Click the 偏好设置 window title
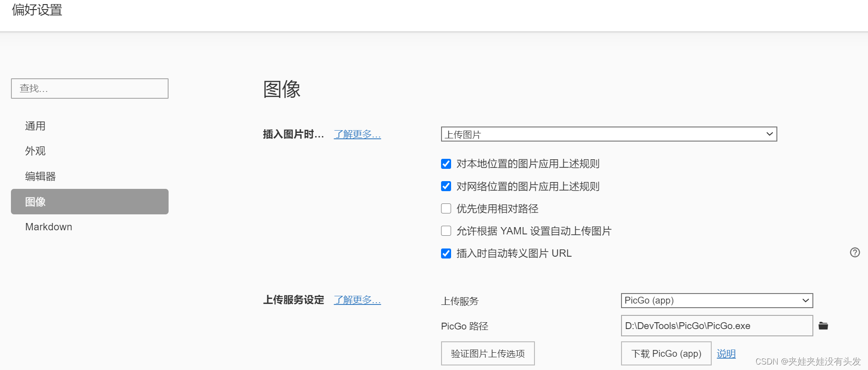The width and height of the screenshot is (868, 370). [x=37, y=10]
